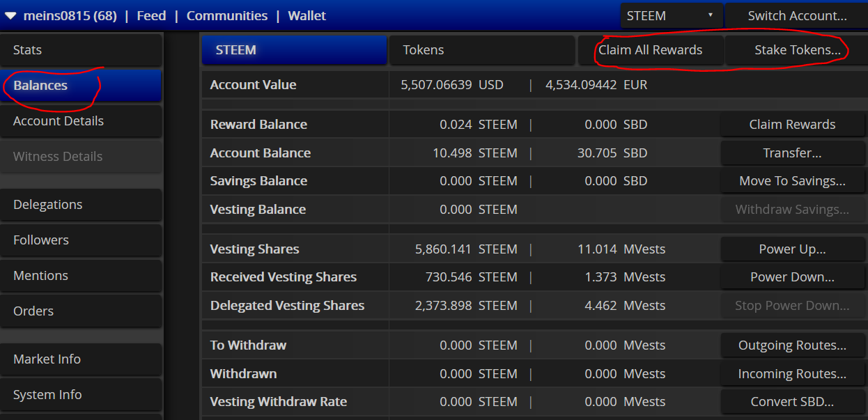Click the Vesting Shares label
The height and width of the screenshot is (420, 868).
[x=255, y=249]
